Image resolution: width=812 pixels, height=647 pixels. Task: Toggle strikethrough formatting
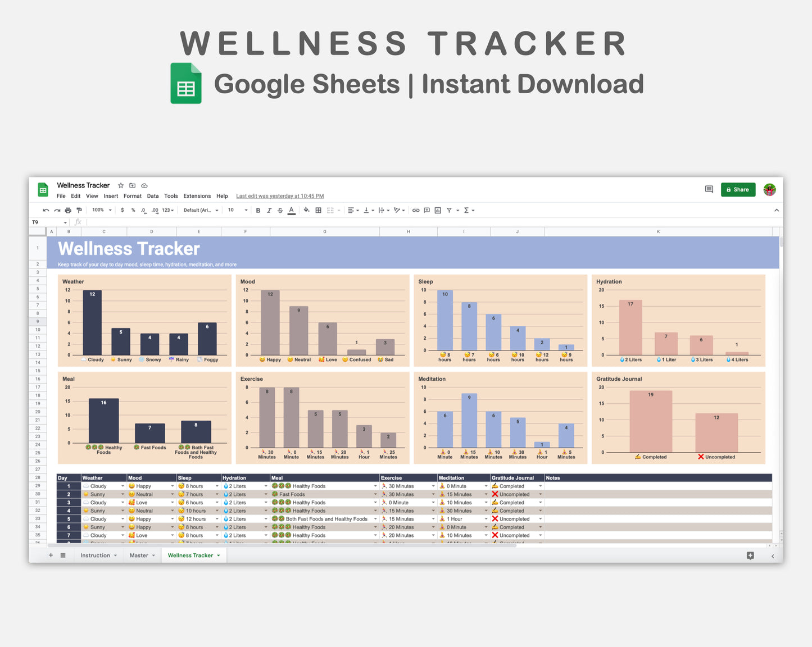280,209
